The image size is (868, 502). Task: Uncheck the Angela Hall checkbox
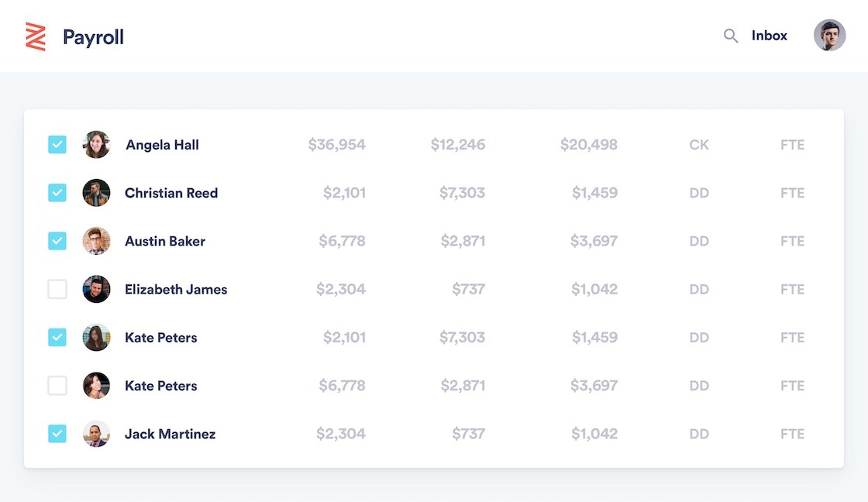pos(57,145)
